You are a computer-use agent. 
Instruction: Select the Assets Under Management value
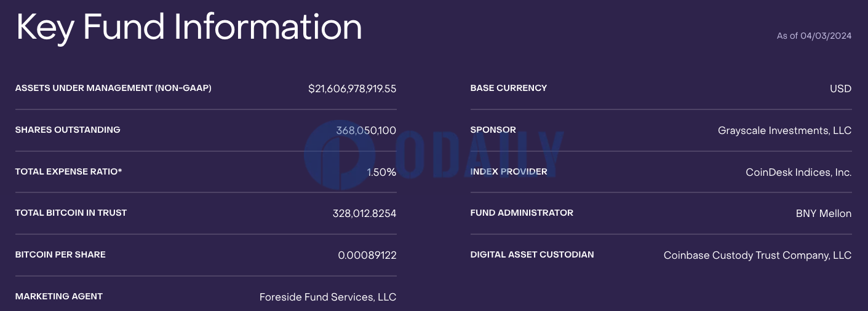tap(352, 89)
